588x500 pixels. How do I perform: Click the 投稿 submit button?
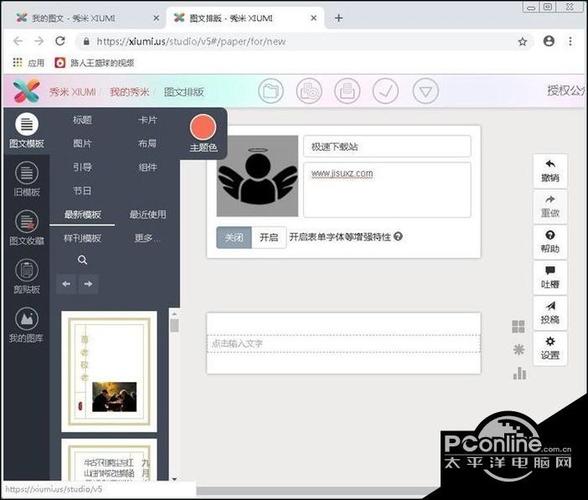coord(550,313)
